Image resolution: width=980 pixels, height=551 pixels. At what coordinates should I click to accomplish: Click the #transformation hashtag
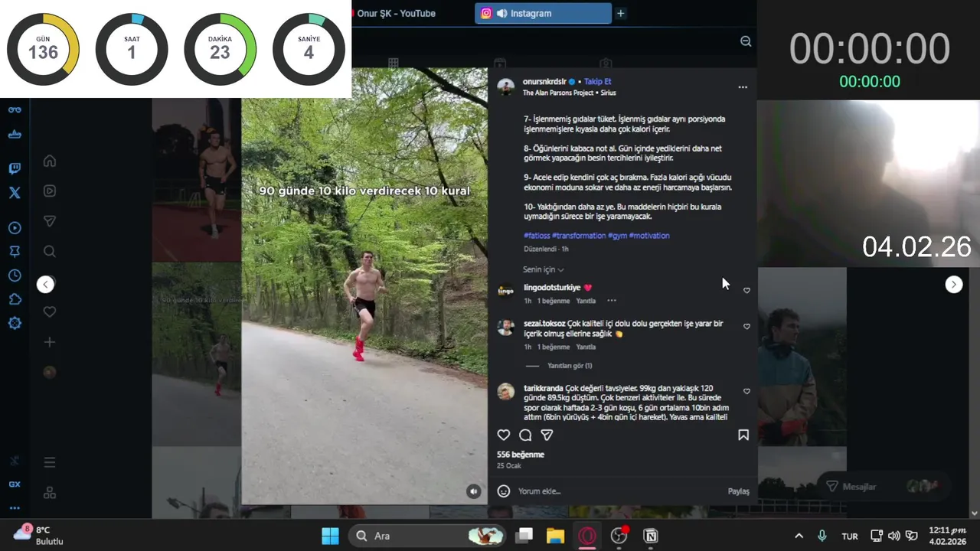point(579,236)
